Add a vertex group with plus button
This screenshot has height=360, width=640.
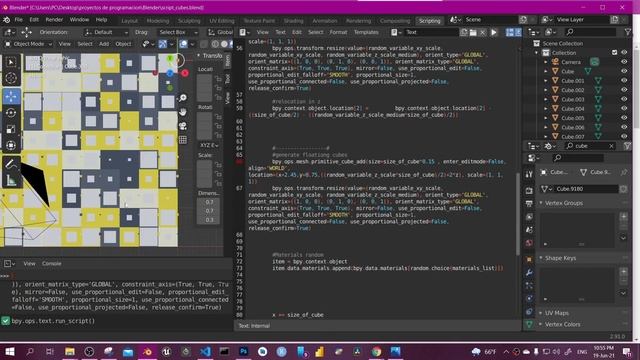[624, 217]
